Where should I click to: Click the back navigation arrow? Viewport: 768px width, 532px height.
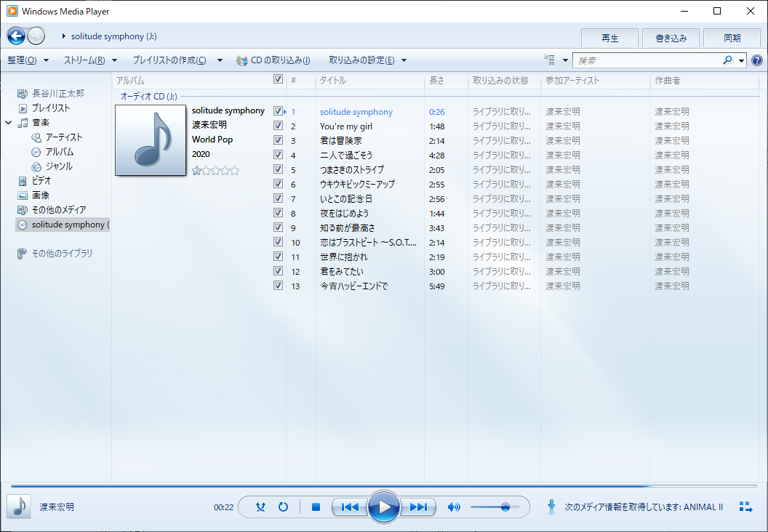click(15, 36)
